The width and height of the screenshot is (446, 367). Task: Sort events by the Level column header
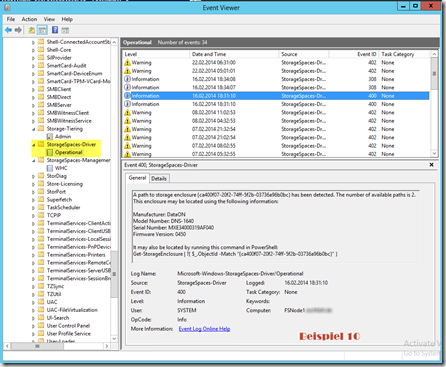[x=156, y=54]
